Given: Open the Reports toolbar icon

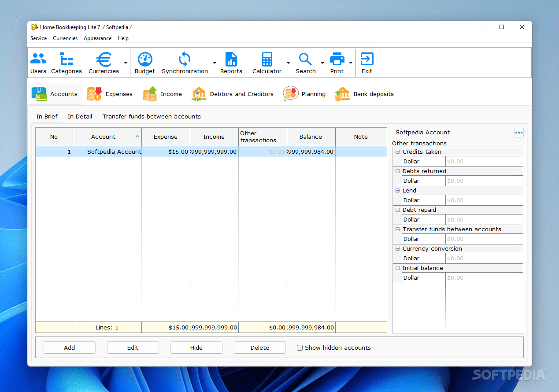Looking at the screenshot, I should tap(231, 63).
